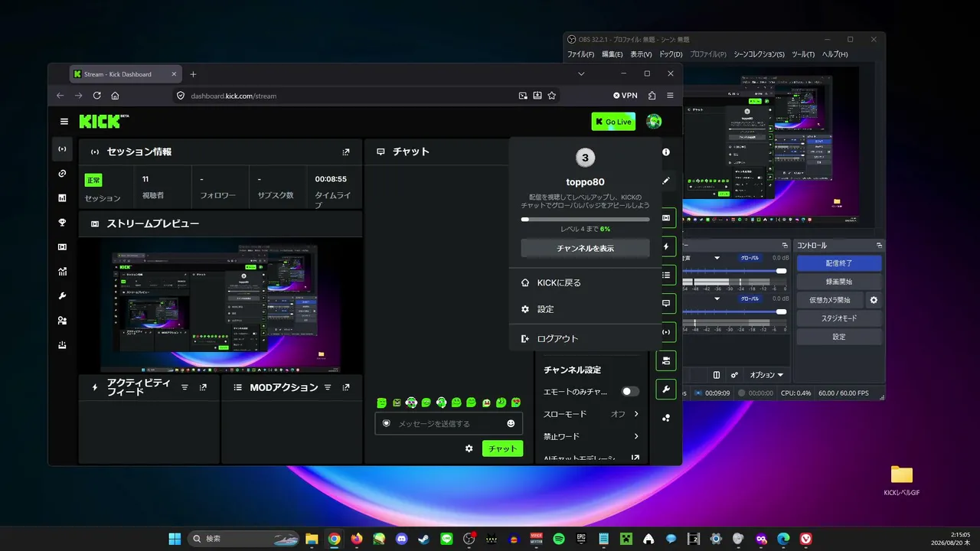Pop out the セッション情報 panel
The width and height of the screenshot is (980, 551).
(x=346, y=152)
